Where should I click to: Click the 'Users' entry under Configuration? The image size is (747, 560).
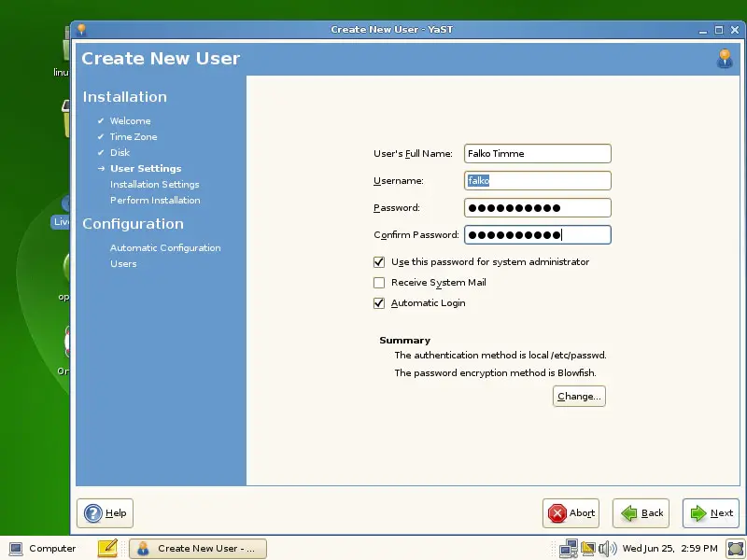[123, 263]
